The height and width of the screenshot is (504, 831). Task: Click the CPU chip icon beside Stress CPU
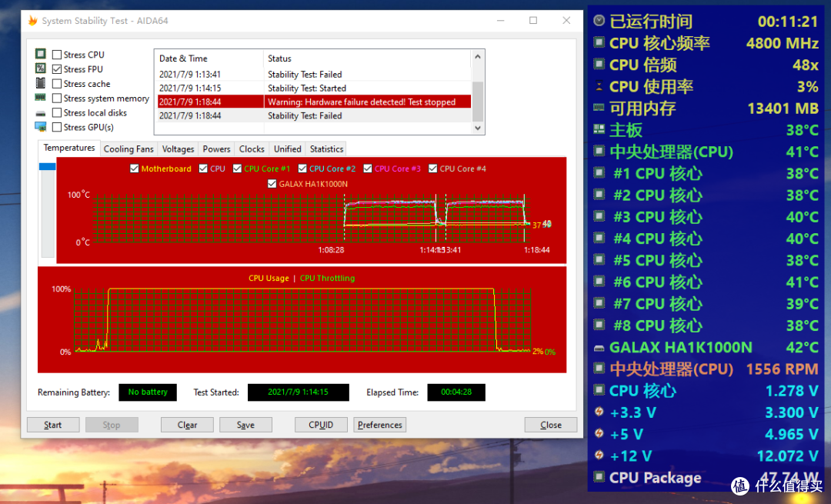pyautogui.click(x=40, y=55)
